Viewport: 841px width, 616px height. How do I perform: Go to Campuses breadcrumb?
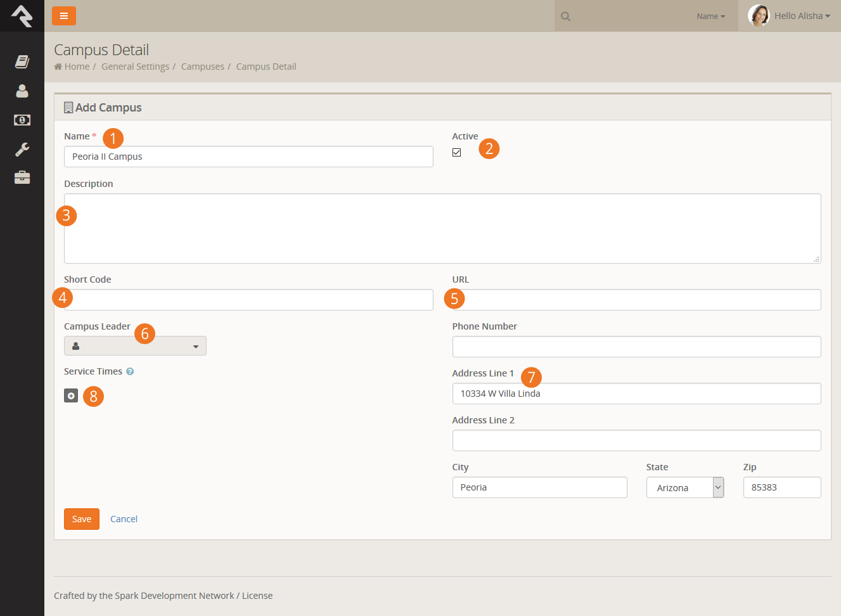pyautogui.click(x=203, y=67)
